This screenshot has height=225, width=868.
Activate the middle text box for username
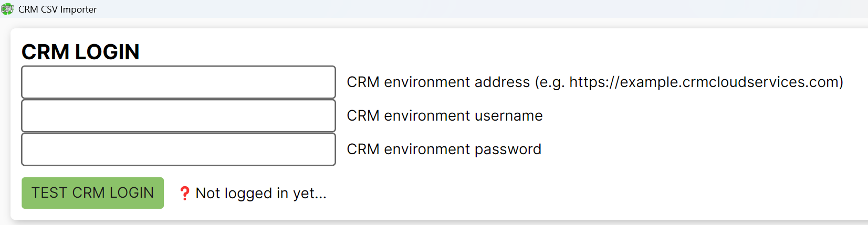pos(179,115)
